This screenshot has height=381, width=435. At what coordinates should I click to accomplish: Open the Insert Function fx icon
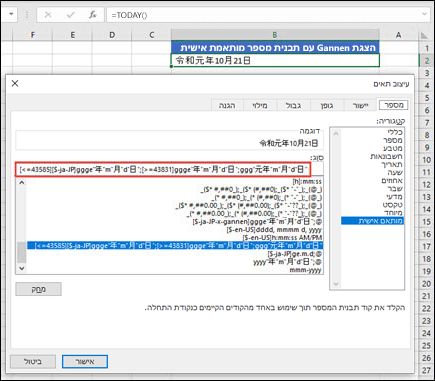tap(92, 15)
